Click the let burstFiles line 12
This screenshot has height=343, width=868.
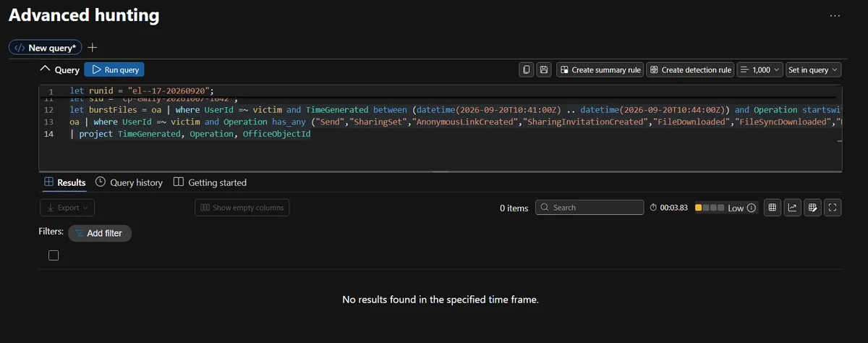pos(456,109)
